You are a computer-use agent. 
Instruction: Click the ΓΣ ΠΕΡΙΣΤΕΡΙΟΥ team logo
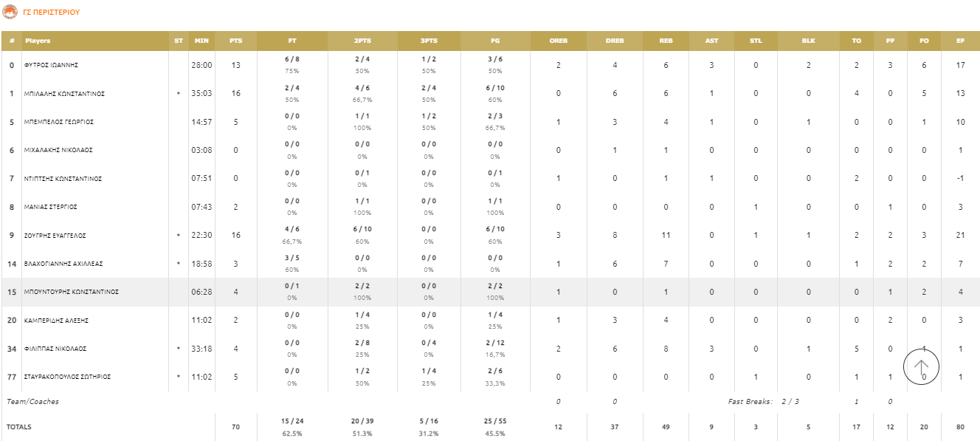point(10,12)
